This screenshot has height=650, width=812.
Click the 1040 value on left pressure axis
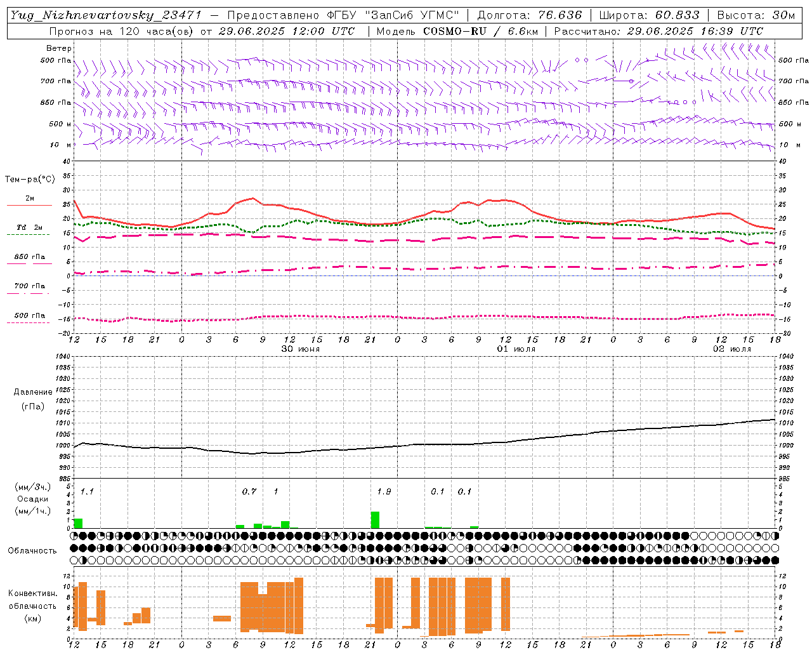[63, 356]
